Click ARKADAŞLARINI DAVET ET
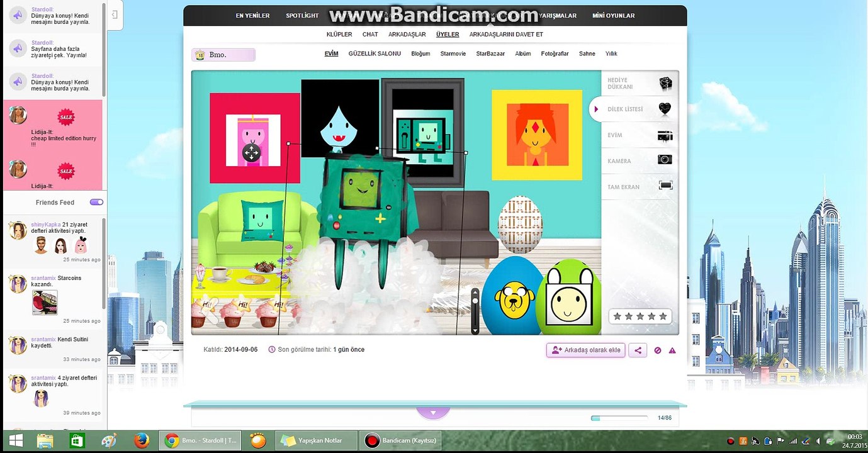 point(506,35)
